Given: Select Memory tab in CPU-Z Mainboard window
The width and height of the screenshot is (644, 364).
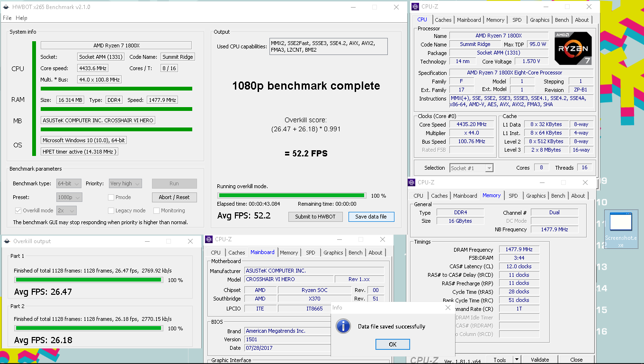Looking at the screenshot, I should click(289, 253).
